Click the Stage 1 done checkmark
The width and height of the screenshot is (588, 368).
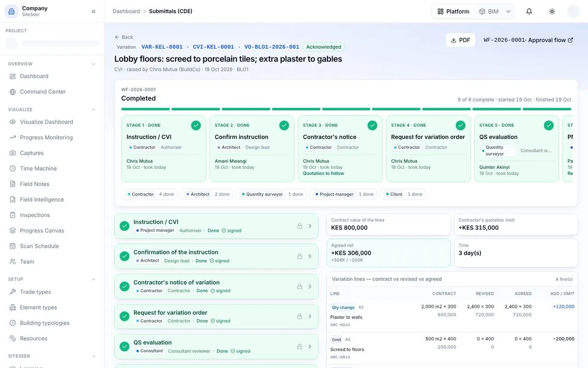click(196, 125)
